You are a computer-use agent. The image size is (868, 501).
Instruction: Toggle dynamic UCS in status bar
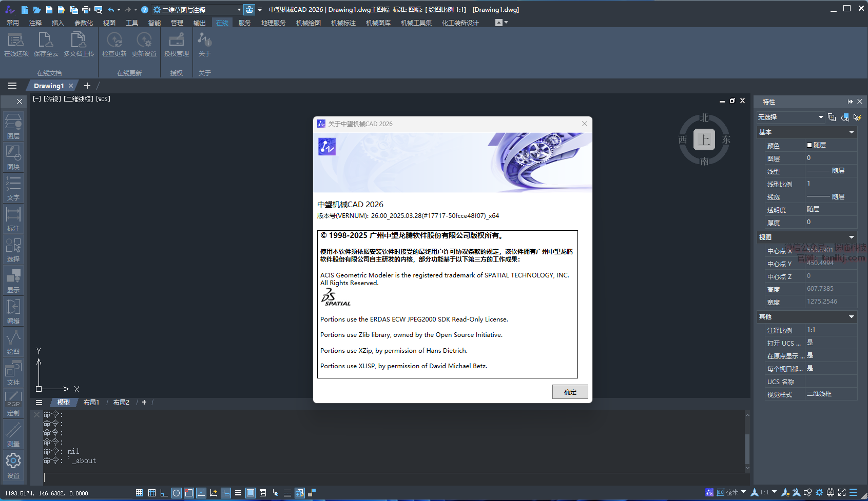coord(214,493)
